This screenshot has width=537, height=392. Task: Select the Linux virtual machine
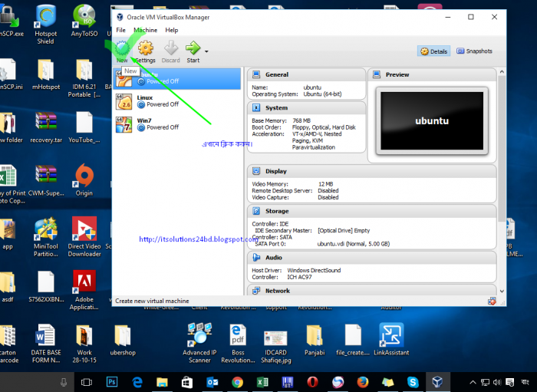click(176, 101)
